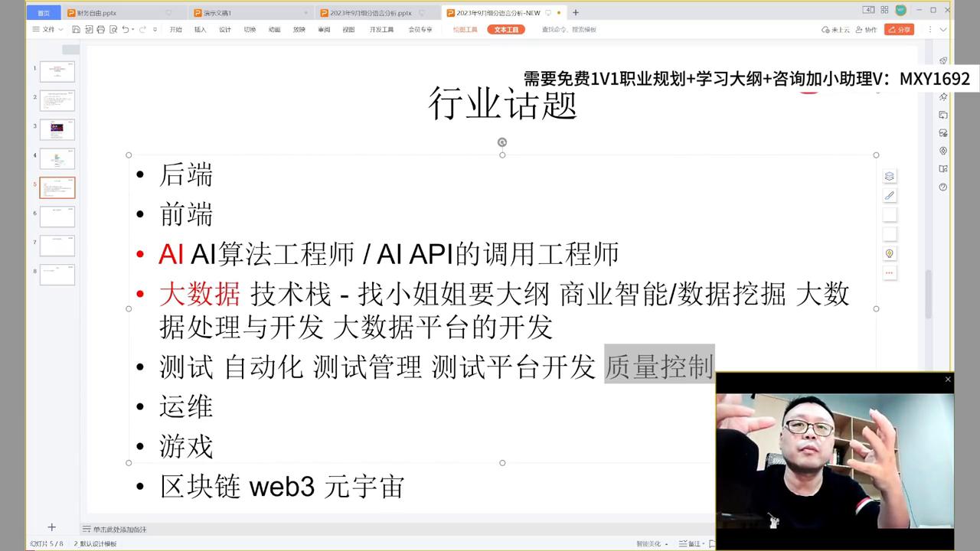The image size is (980, 551).
Task: Click the help question-mark icon in right sidebar
Action: tap(942, 187)
